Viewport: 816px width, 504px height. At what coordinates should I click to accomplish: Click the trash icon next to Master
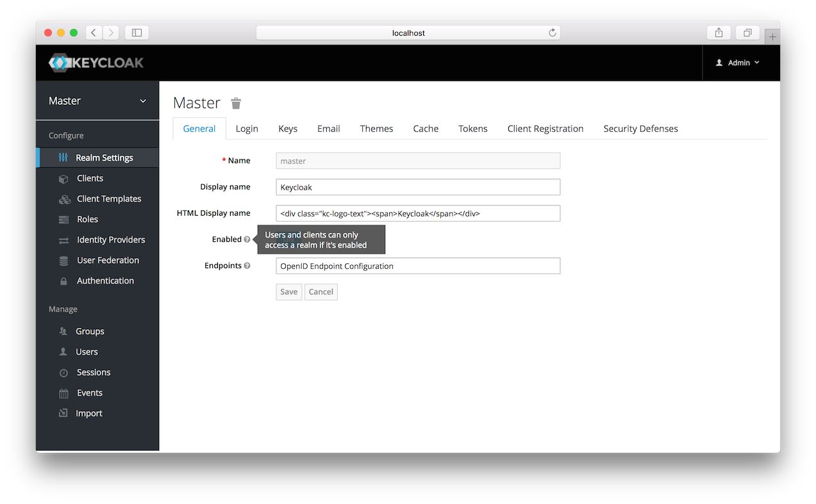(236, 103)
